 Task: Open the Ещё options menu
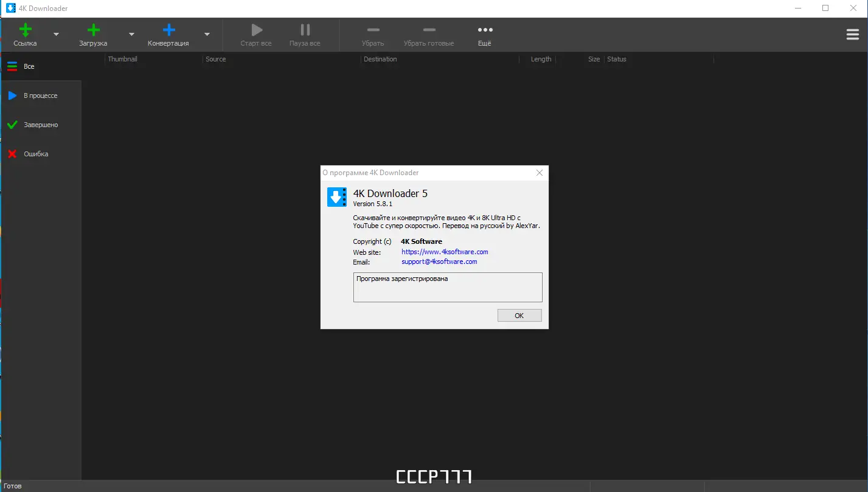[484, 34]
